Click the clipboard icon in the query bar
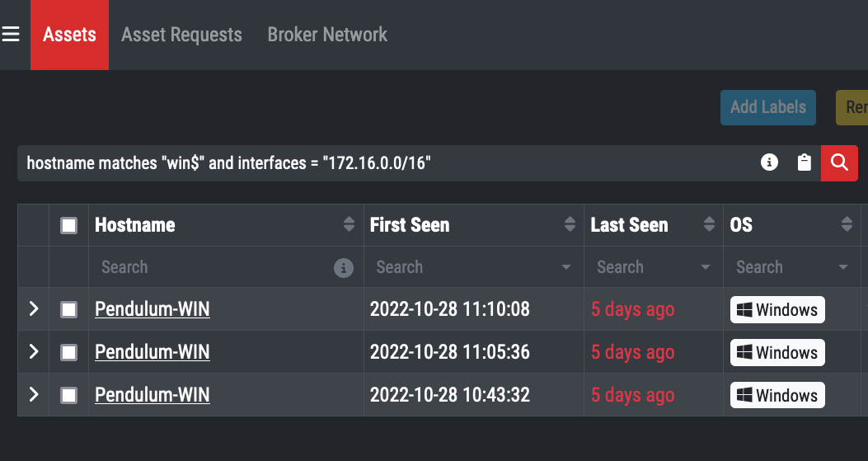Screen dimensions: 868x461 [805, 163]
